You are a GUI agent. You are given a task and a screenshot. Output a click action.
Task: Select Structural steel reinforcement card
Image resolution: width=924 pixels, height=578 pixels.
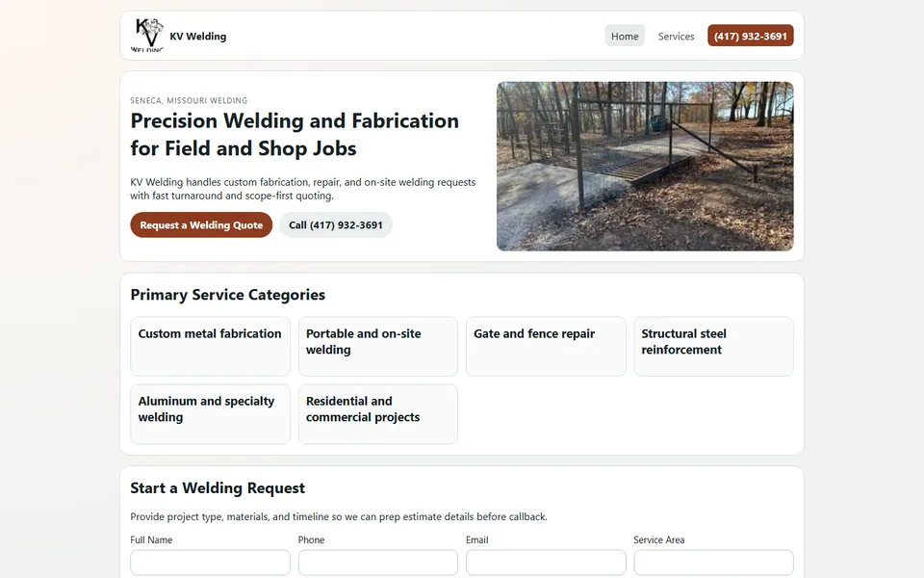click(x=713, y=346)
